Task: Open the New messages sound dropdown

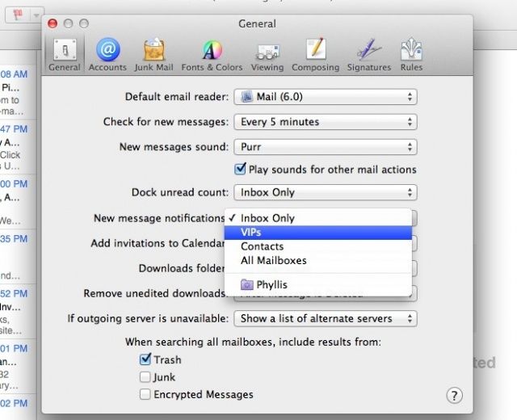Action: click(326, 147)
